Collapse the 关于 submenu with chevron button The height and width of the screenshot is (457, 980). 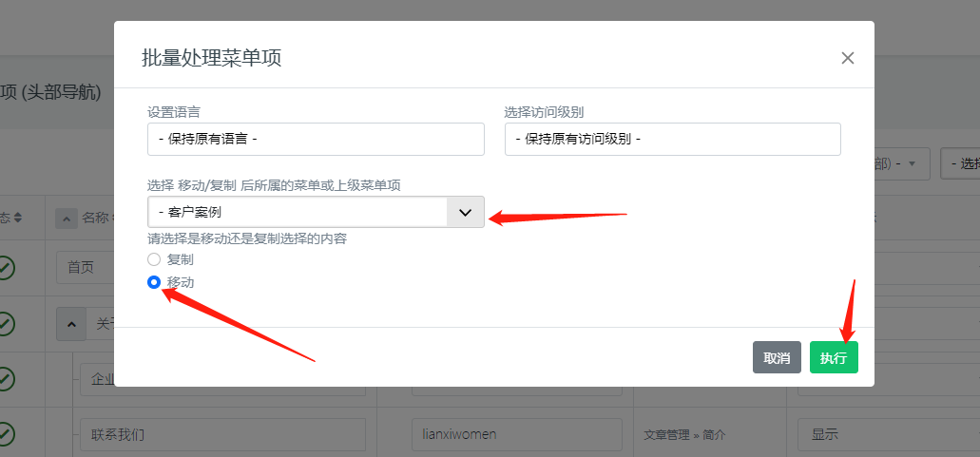click(71, 324)
